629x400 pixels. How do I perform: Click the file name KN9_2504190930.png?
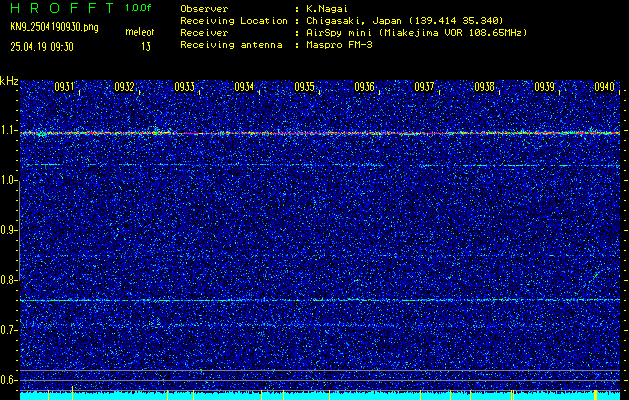(54, 27)
